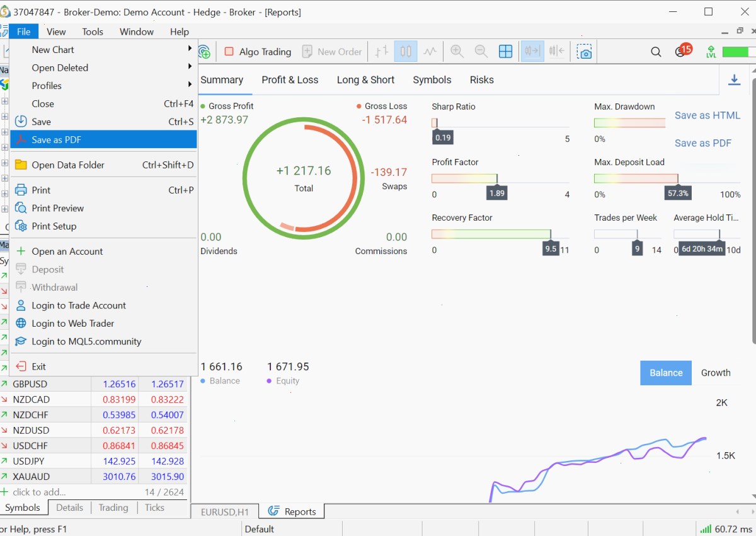The width and height of the screenshot is (756, 536).
Task: Select the Growth graph button
Action: 716,373
